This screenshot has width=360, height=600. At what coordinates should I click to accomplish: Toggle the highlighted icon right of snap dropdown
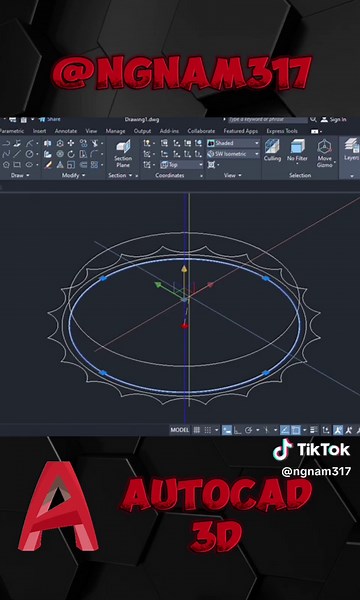click(227, 430)
